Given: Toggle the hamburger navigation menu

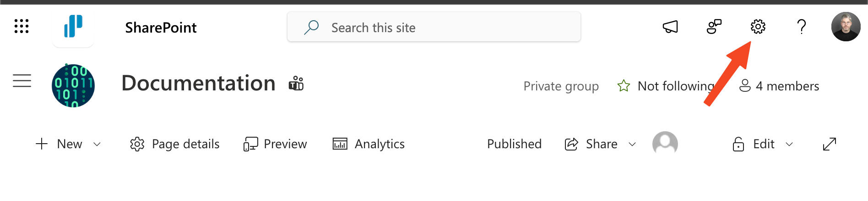Looking at the screenshot, I should 22,81.
